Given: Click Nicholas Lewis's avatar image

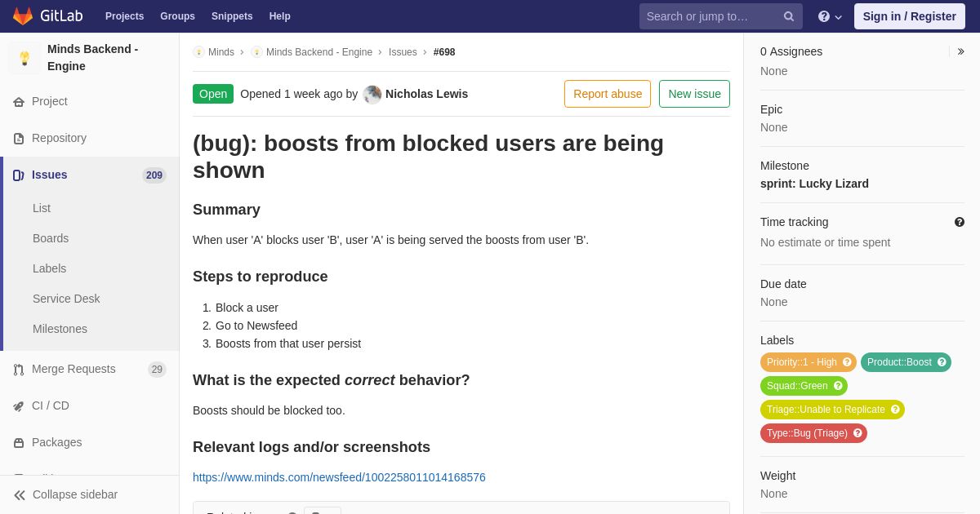Looking at the screenshot, I should (x=372, y=95).
